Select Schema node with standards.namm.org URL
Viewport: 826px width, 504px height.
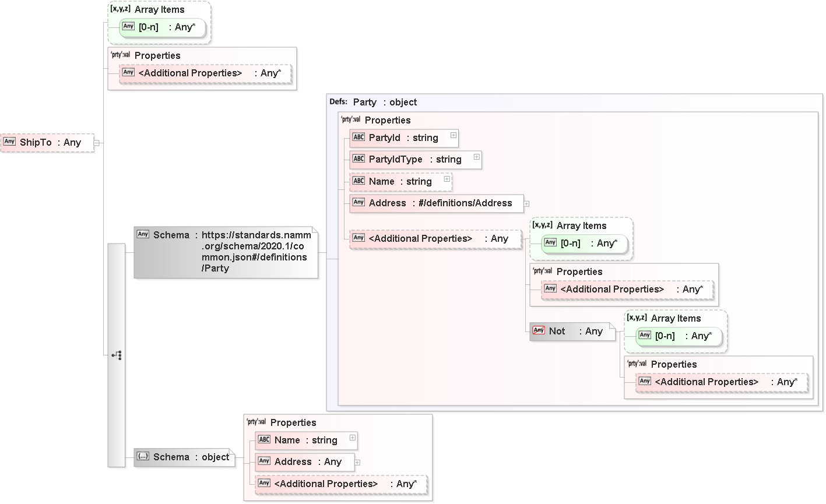coord(226,252)
